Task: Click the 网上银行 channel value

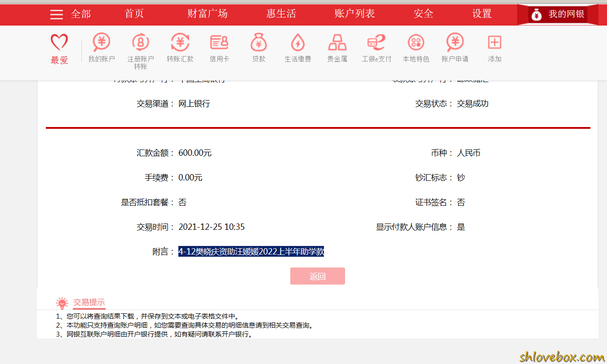Action: [x=194, y=104]
